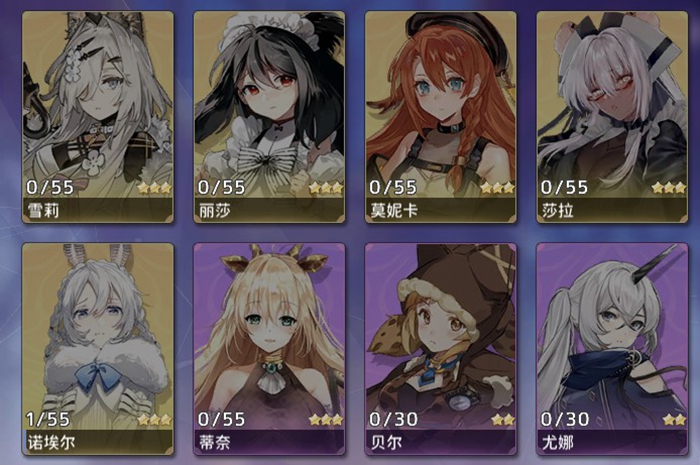Click the three-star rating on 雪莉 card
Screen dimensions: 700x465
point(154,188)
